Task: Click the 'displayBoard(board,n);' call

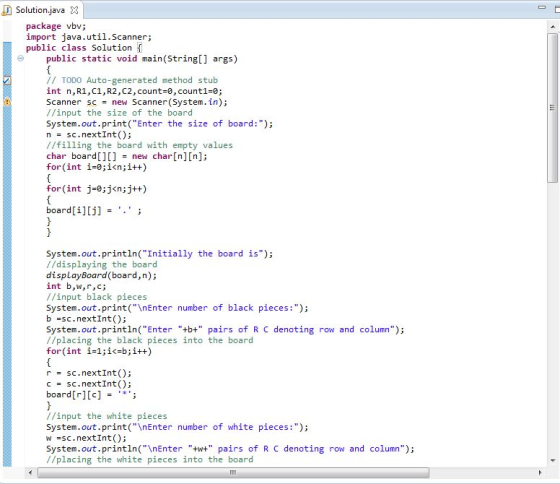Action: 101,275
